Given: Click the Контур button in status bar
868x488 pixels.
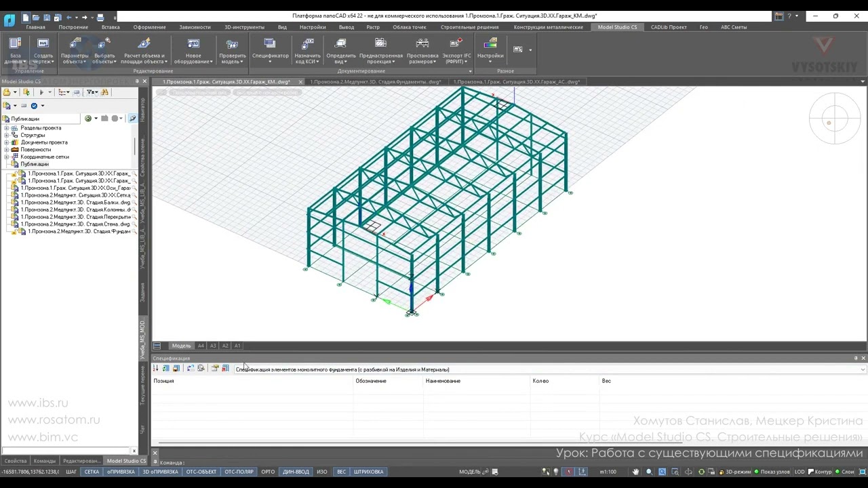Looking at the screenshot, I should pos(820,472).
